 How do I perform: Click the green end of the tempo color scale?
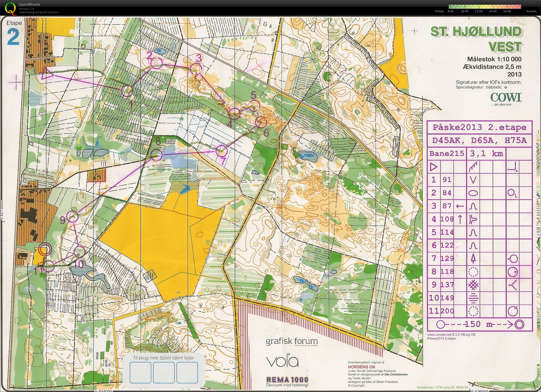click(x=451, y=6)
